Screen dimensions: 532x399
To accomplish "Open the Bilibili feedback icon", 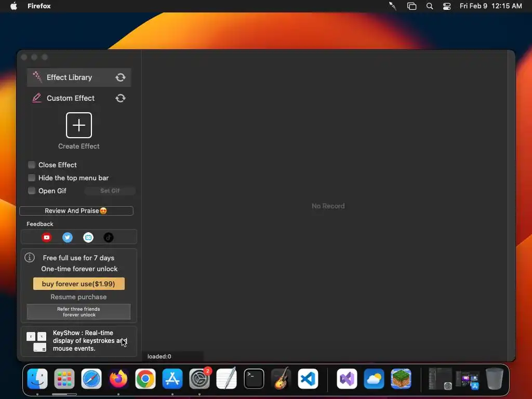I will [x=88, y=237].
